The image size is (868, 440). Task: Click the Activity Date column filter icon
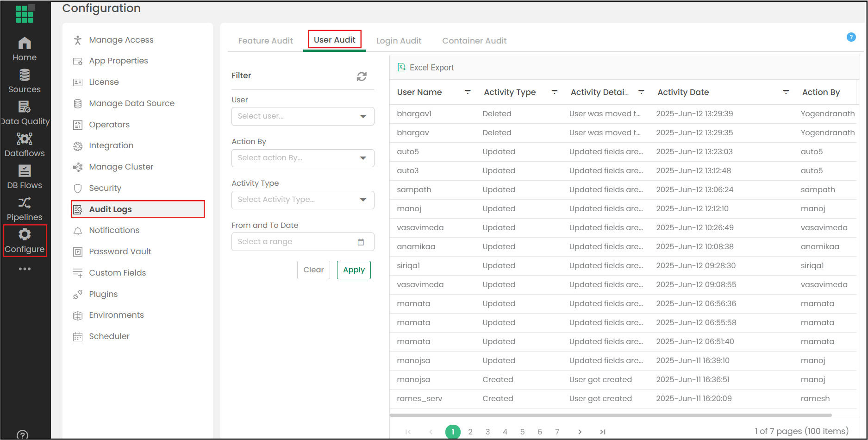[786, 92]
